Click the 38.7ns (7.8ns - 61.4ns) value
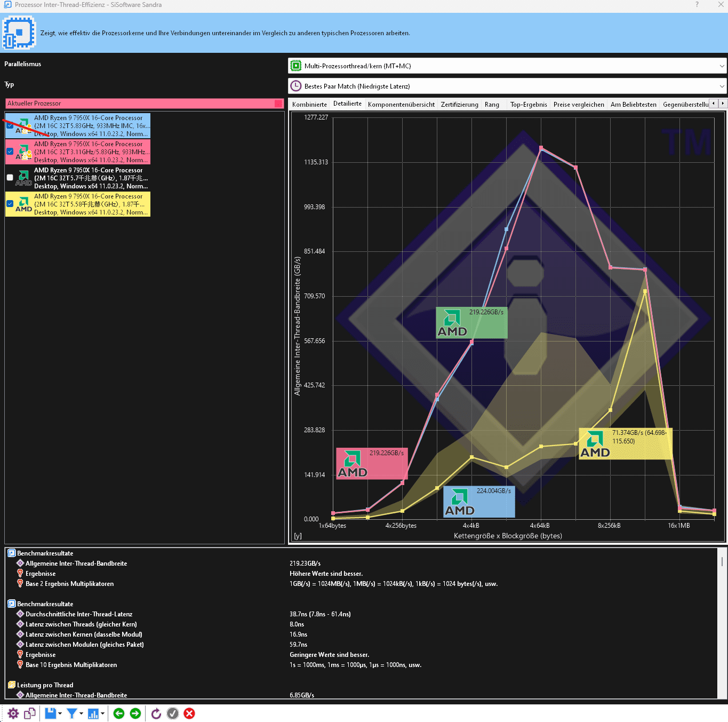This screenshot has height=722, width=728. point(320,614)
